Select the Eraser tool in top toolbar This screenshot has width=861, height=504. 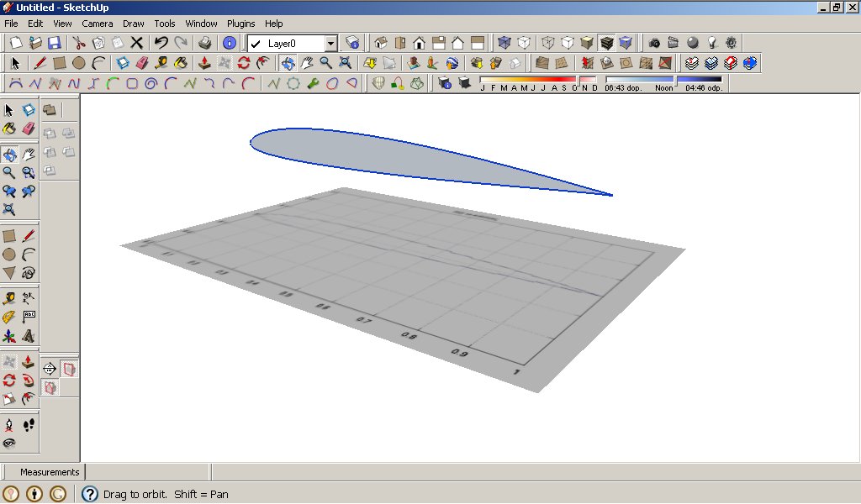[141, 63]
